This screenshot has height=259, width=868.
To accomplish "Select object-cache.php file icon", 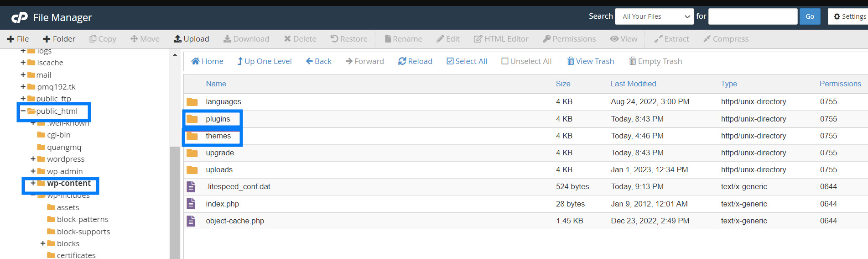I will tap(191, 221).
